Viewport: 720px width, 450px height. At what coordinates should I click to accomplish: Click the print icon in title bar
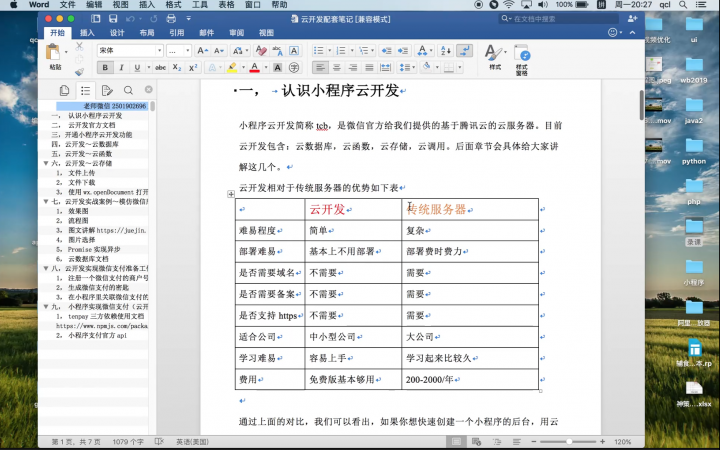(171, 19)
